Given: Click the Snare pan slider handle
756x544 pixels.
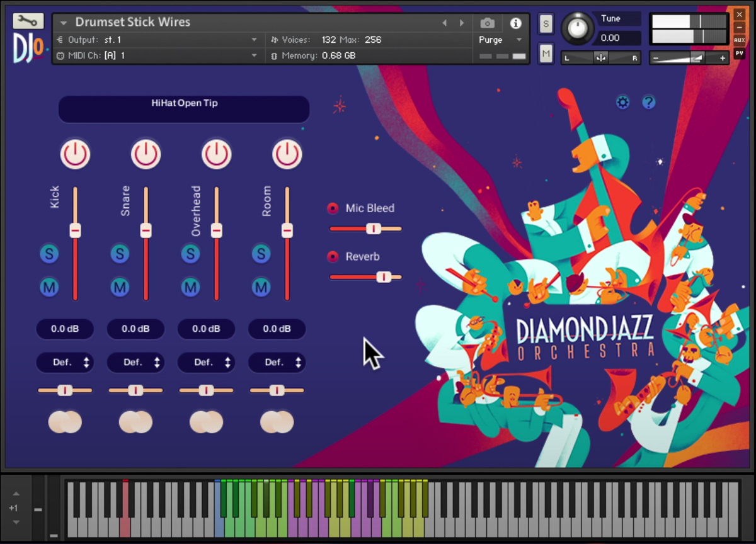Looking at the screenshot, I should [x=135, y=390].
